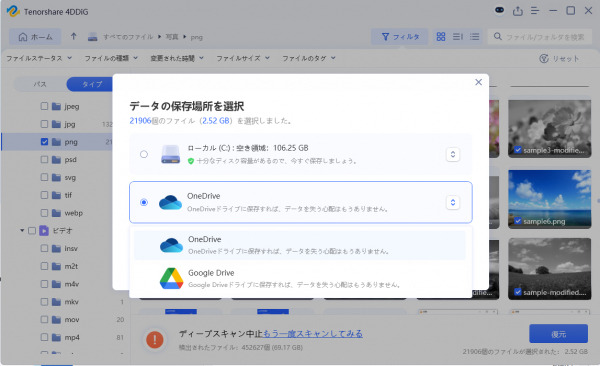The width and height of the screenshot is (600, 366).
Task: Open the ファイルサイズ dropdown
Action: tap(243, 58)
